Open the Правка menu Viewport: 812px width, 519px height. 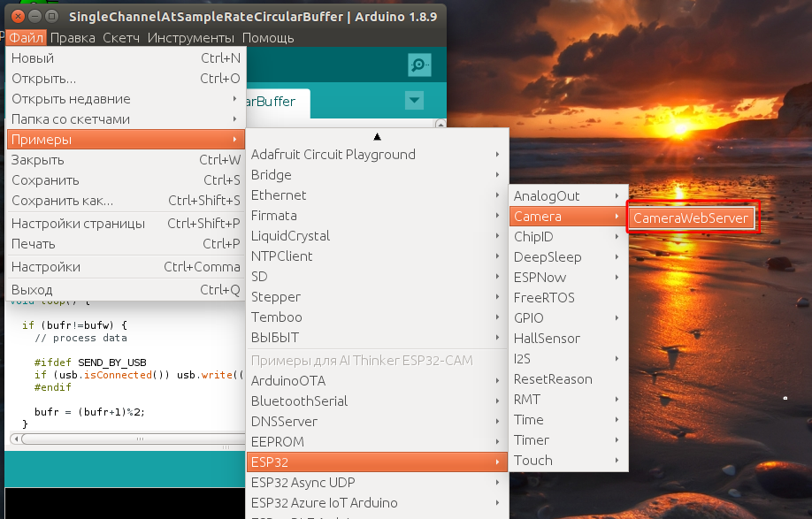pyautogui.click(x=73, y=38)
